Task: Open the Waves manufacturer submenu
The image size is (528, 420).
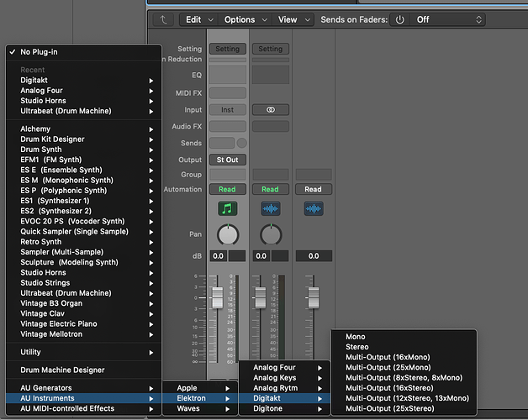Action: tap(200, 408)
